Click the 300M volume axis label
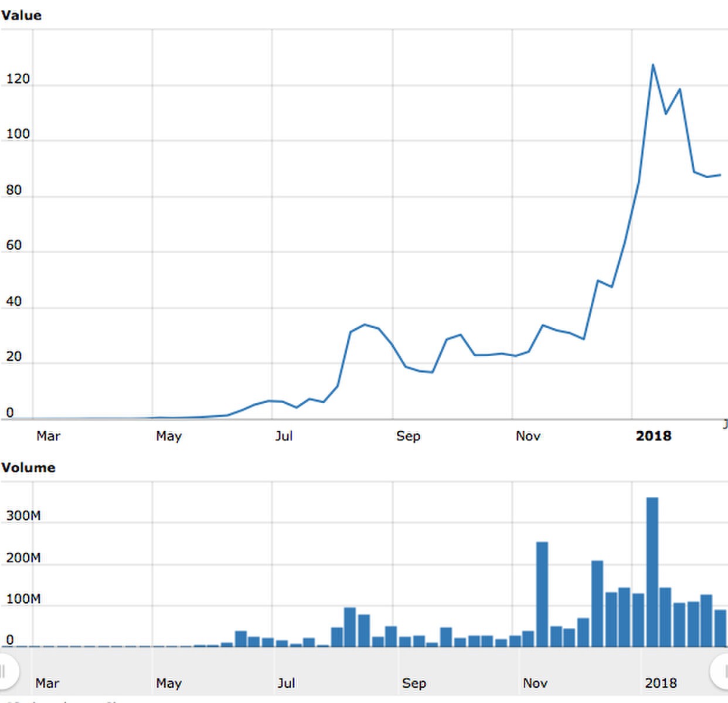 click(22, 515)
